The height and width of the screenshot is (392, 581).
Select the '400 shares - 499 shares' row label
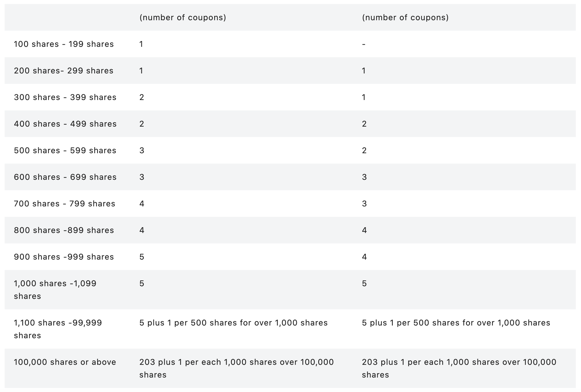point(65,124)
